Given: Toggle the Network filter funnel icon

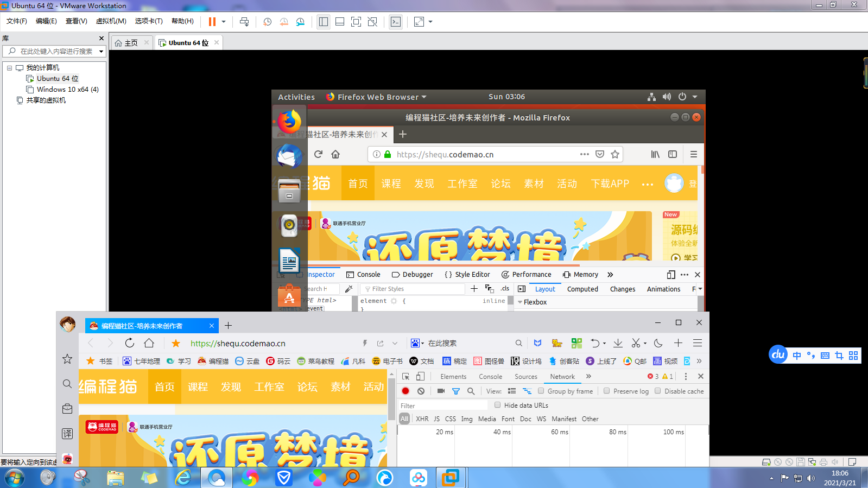Looking at the screenshot, I should point(456,391).
